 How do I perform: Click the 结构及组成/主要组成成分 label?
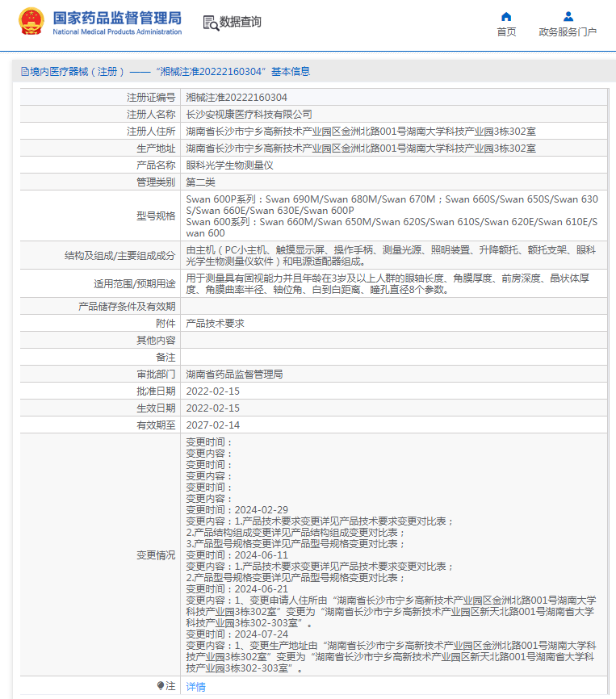point(120,255)
